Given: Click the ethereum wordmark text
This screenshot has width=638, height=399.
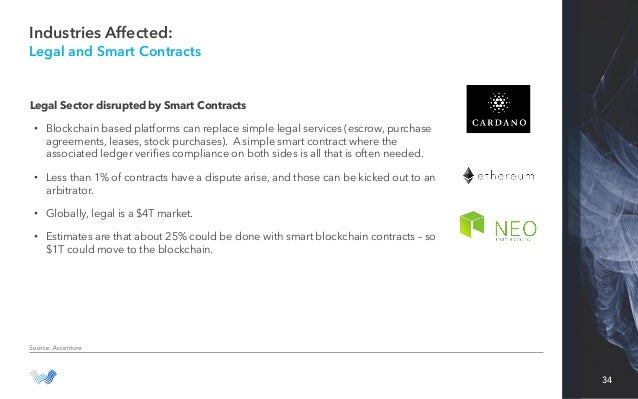Looking at the screenshot, I should tap(506, 176).
